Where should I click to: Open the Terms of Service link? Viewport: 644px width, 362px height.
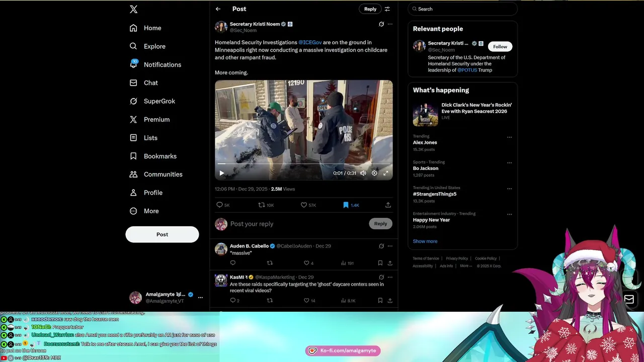click(x=426, y=258)
